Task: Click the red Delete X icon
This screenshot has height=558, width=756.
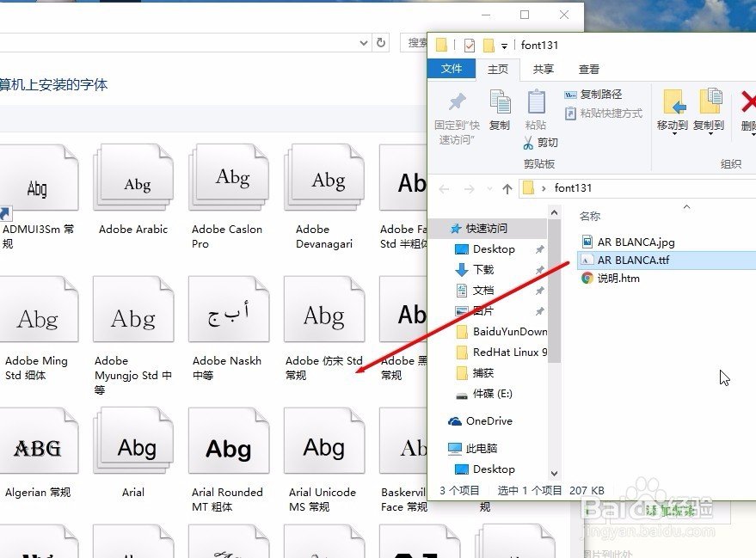Action: 747,101
